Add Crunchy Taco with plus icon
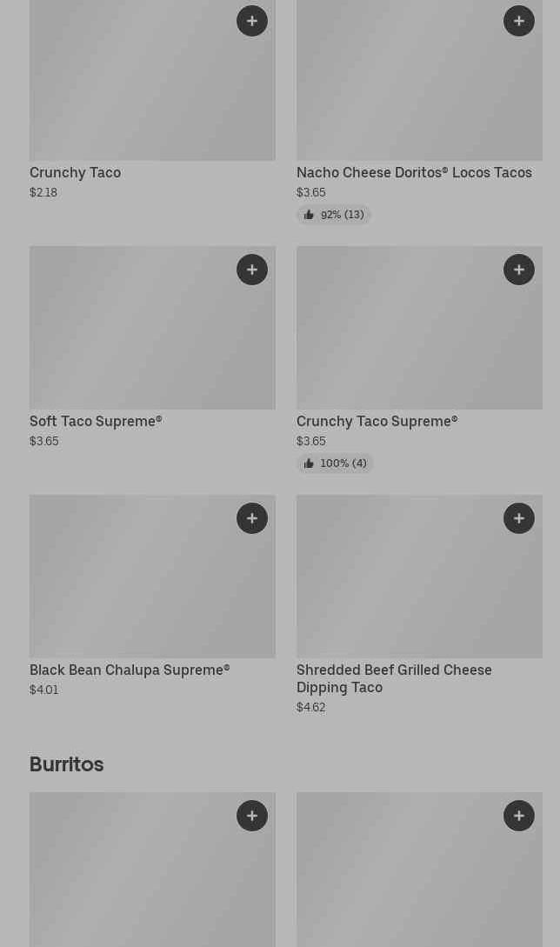 tap(252, 21)
